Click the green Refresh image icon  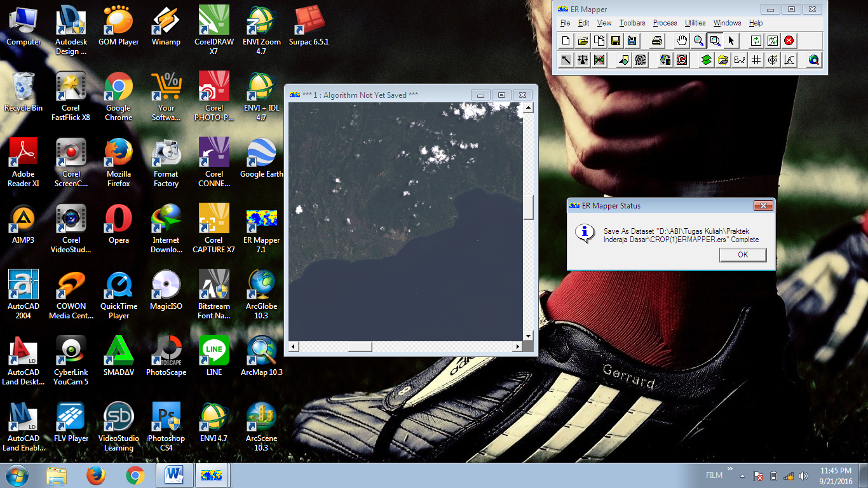(x=756, y=41)
